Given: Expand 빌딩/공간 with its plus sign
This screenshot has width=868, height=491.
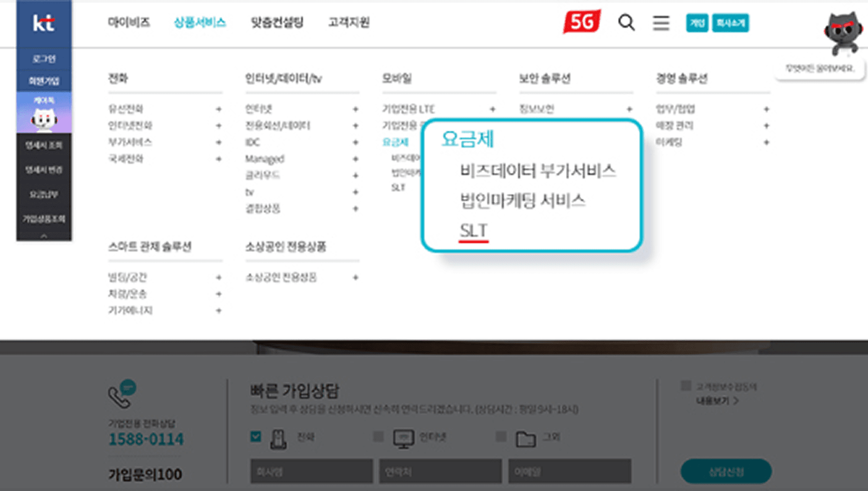Looking at the screenshot, I should (x=218, y=278).
